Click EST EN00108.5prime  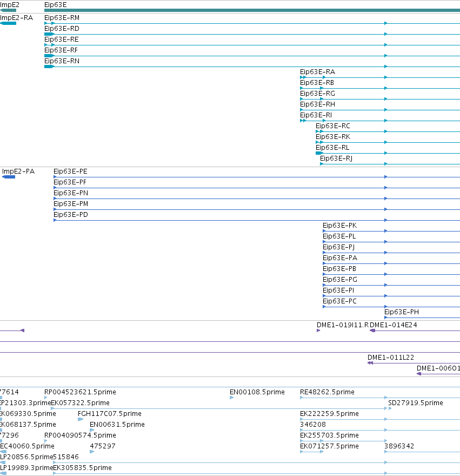[257, 392]
